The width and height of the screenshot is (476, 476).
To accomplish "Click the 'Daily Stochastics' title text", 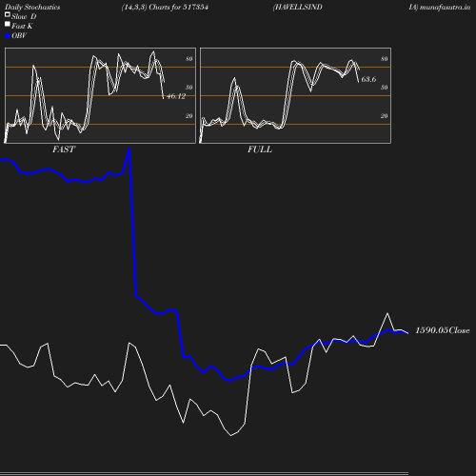I will click(32, 7).
